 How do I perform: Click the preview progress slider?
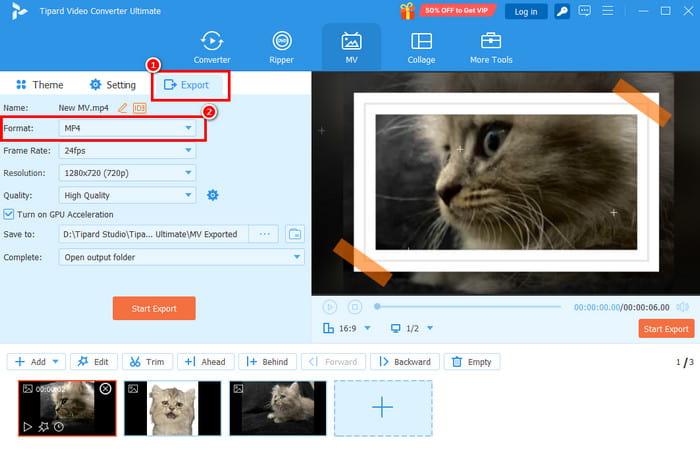[468, 307]
